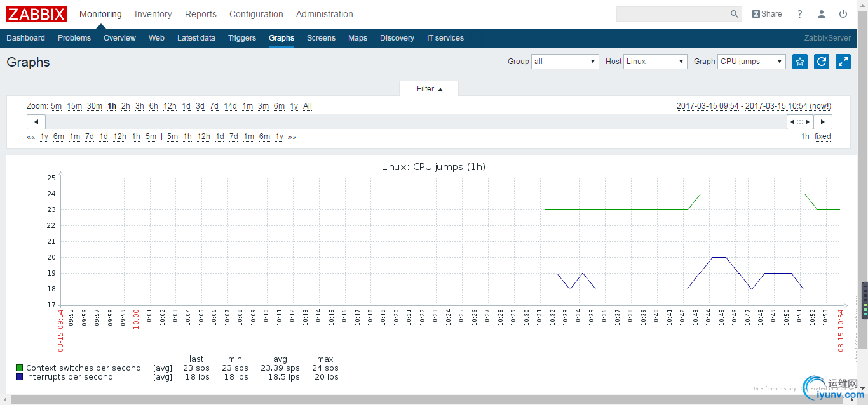Open the Administration menu

click(325, 14)
